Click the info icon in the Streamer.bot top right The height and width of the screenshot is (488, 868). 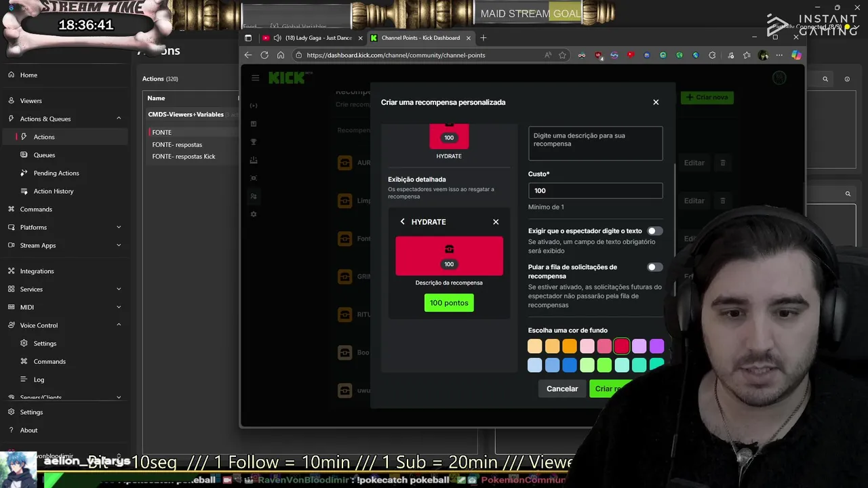click(847, 79)
